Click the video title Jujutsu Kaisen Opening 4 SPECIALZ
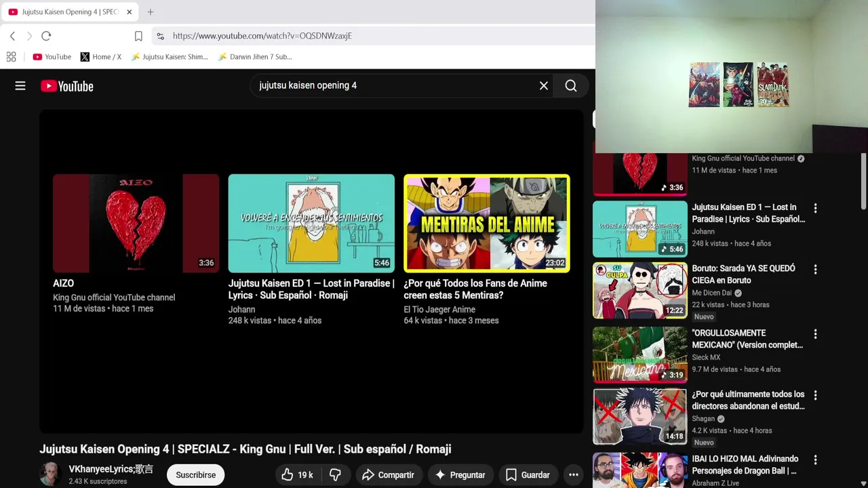Image resolution: width=868 pixels, height=488 pixels. [245, 449]
